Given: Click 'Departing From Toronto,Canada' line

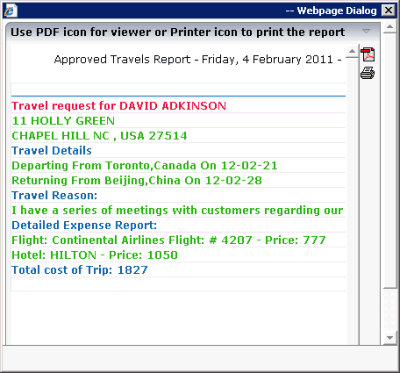Looking at the screenshot, I should [x=144, y=166].
